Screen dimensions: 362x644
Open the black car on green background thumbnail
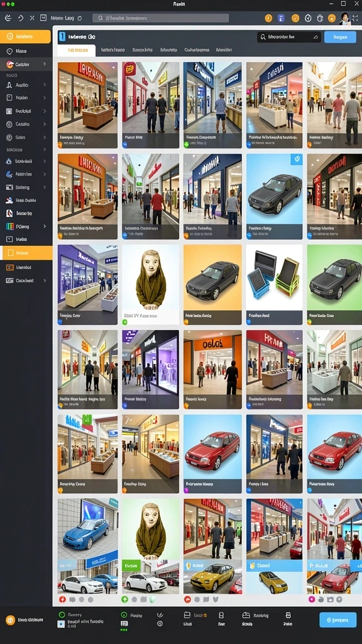pos(334,285)
